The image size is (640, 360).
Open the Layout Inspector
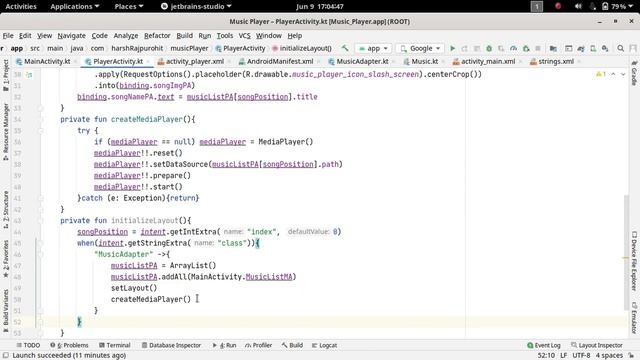[x=596, y=345]
